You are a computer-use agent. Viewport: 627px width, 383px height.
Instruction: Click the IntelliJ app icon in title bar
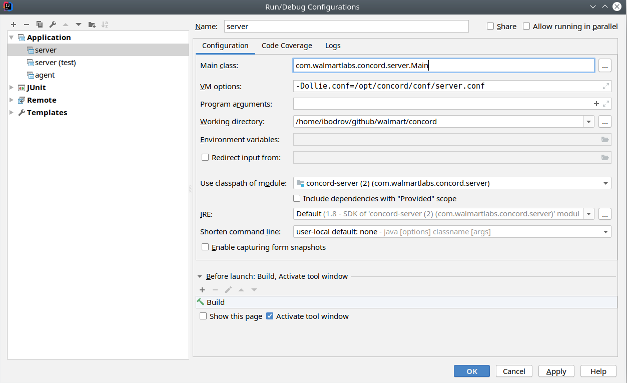point(7,6)
